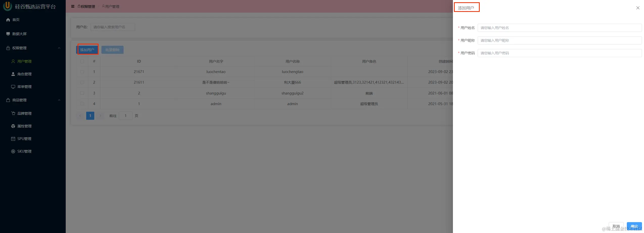Click the 用户名 search input
This screenshot has height=233, width=644.
113,27
